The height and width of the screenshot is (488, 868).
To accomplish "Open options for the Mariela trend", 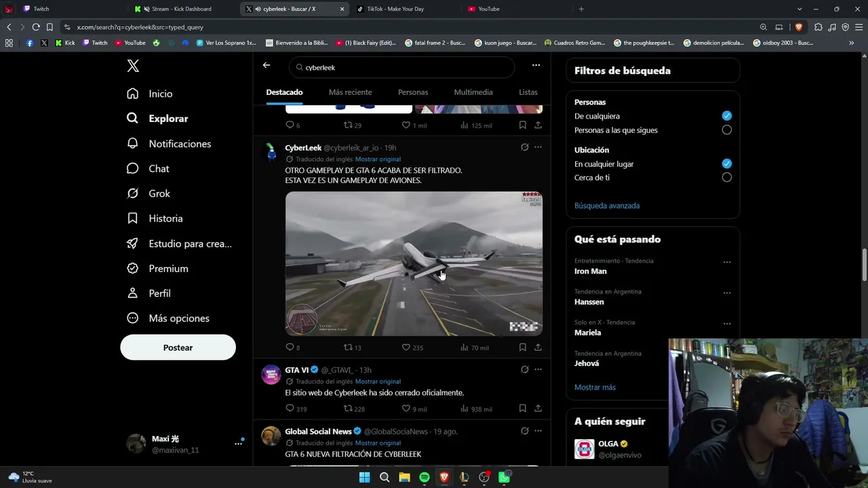I will 727,323.
